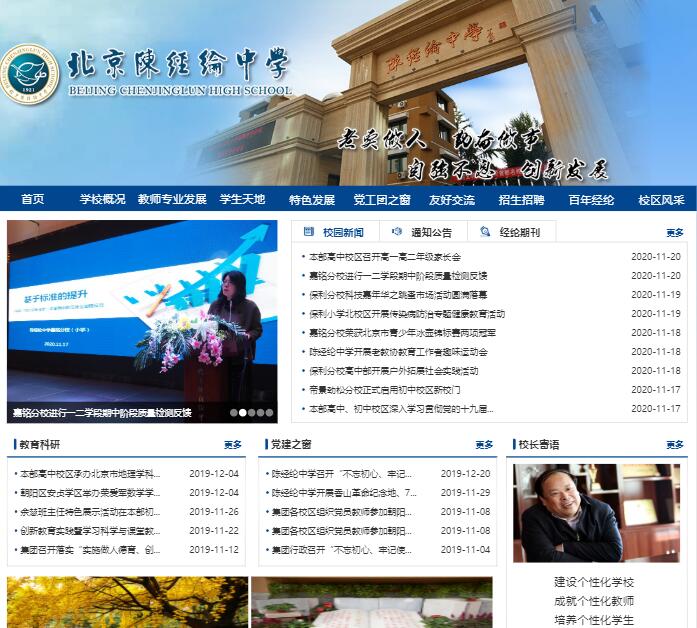This screenshot has width=697, height=628.
Task: Click 更多 in the 党建之窗 section
Action: click(x=484, y=445)
